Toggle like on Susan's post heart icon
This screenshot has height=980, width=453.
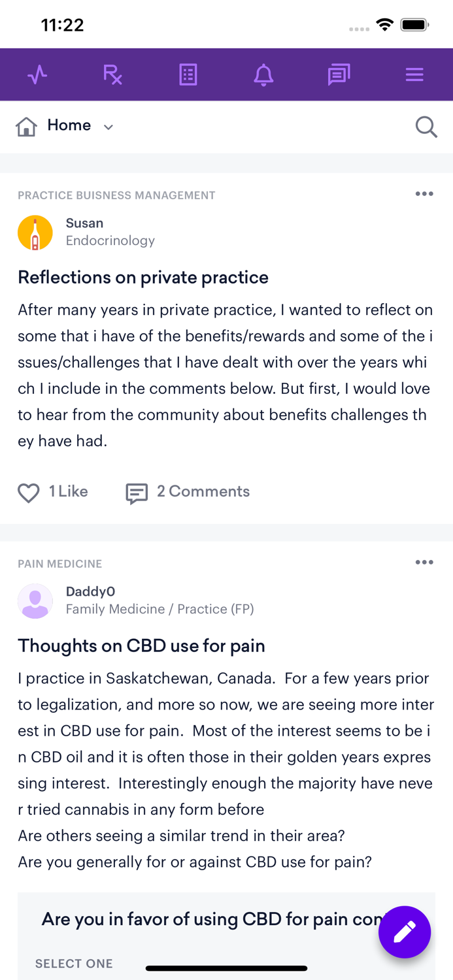(29, 493)
